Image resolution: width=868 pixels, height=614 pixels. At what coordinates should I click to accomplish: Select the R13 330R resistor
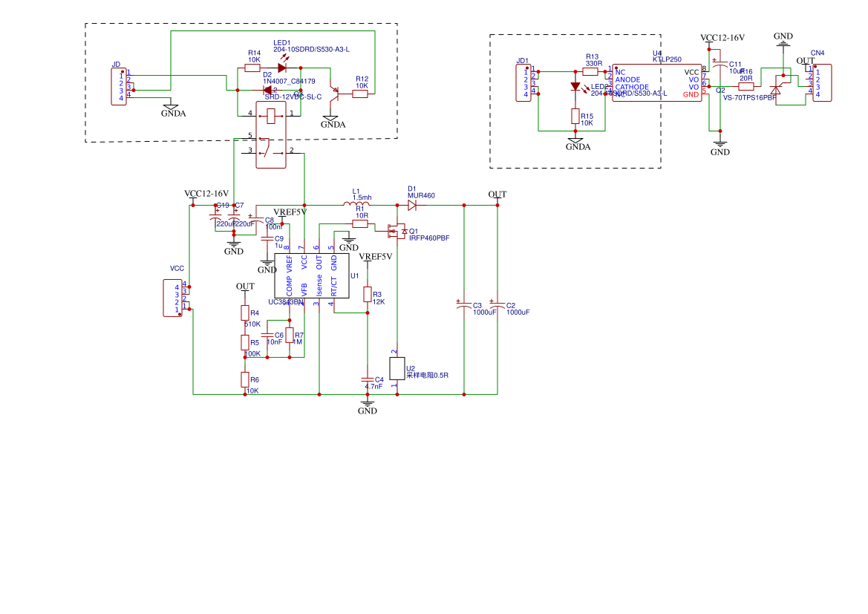(x=591, y=72)
